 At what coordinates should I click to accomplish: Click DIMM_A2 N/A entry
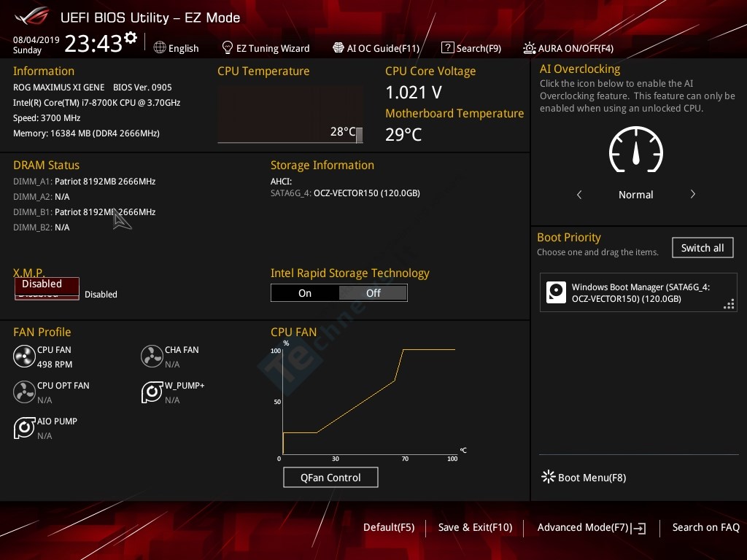pyautogui.click(x=42, y=197)
